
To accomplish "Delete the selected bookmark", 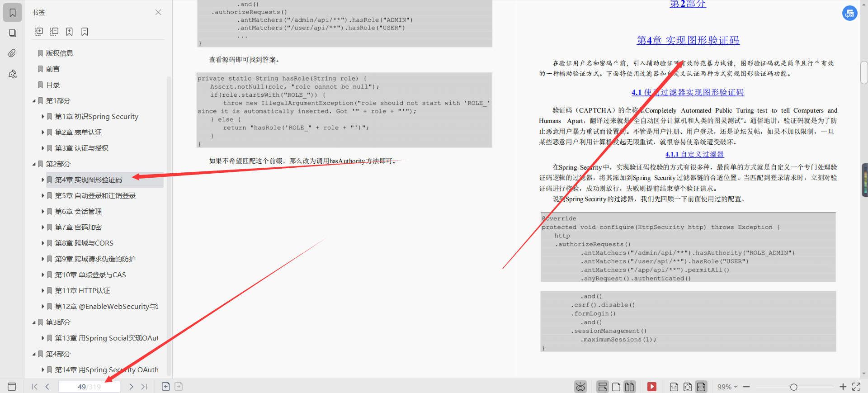I will 85,32.
